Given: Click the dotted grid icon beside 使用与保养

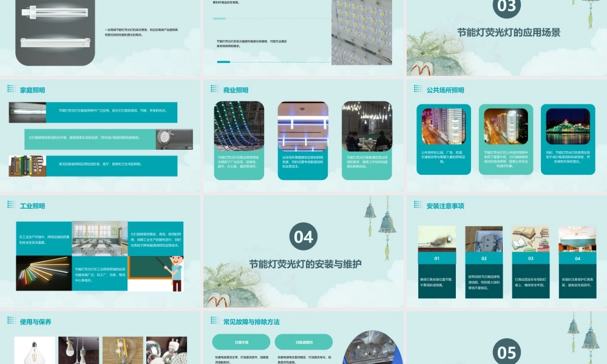Looking at the screenshot, I should [x=12, y=320].
